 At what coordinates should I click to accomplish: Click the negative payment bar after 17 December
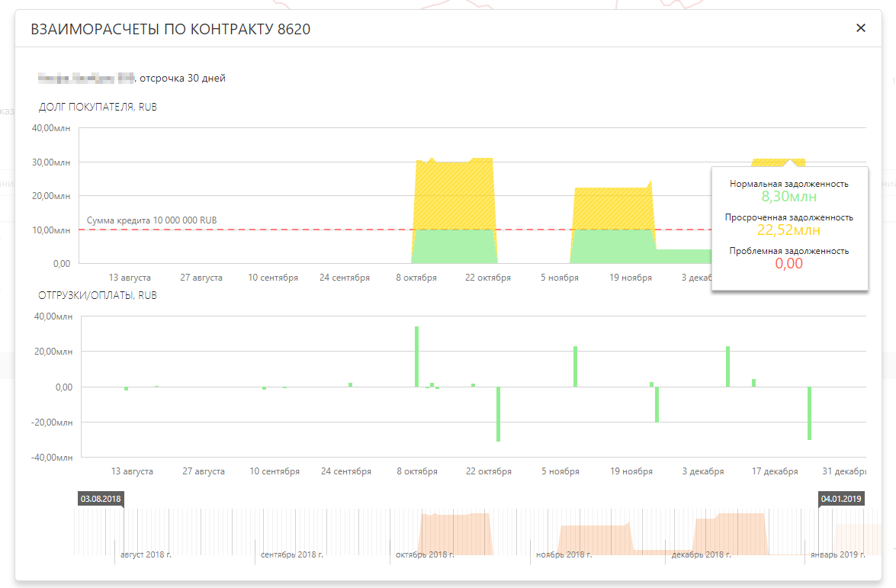tap(809, 413)
